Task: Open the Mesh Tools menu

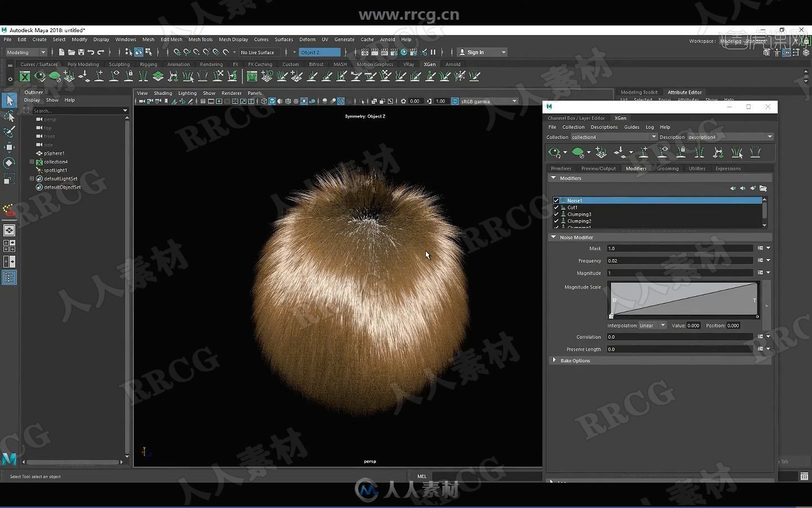Action: pos(200,40)
